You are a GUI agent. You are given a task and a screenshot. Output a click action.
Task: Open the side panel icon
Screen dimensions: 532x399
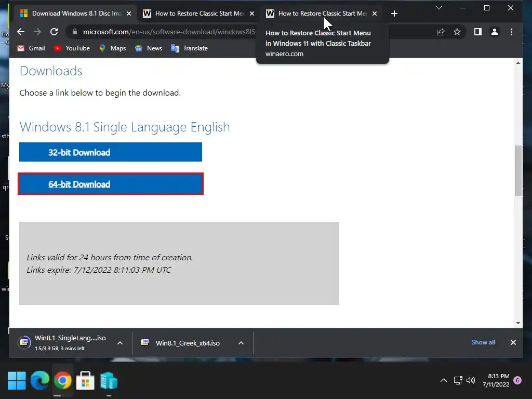pyautogui.click(x=478, y=32)
